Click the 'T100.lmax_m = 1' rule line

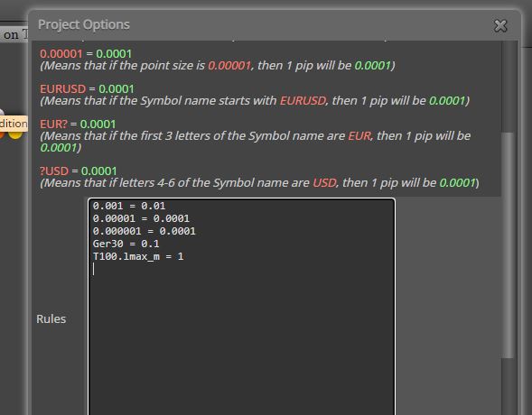(x=138, y=256)
